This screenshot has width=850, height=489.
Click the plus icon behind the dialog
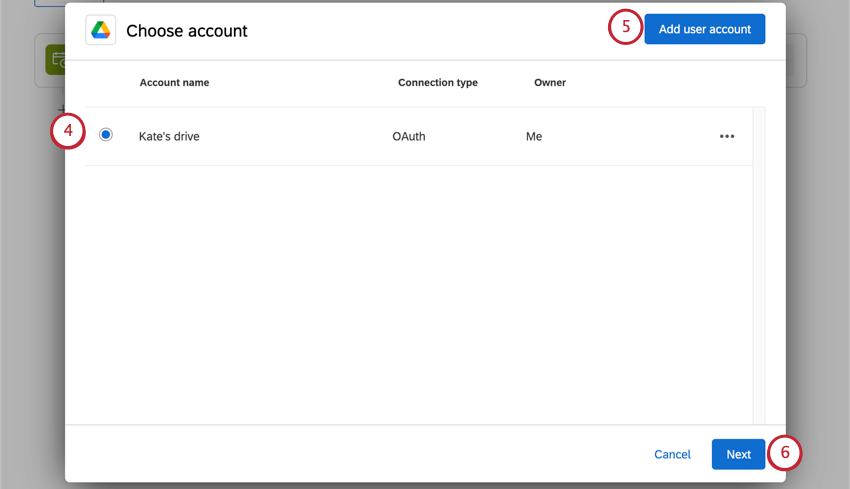coord(61,108)
